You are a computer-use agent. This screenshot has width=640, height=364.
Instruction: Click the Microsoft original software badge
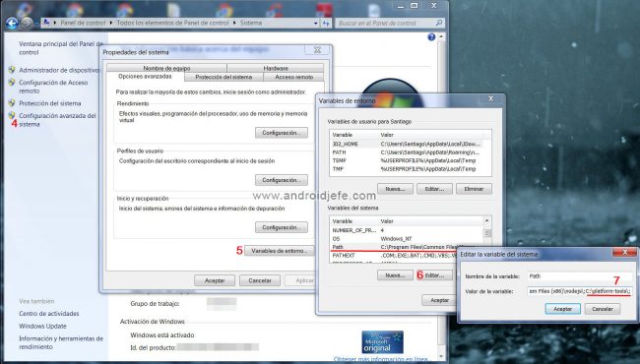[382, 341]
